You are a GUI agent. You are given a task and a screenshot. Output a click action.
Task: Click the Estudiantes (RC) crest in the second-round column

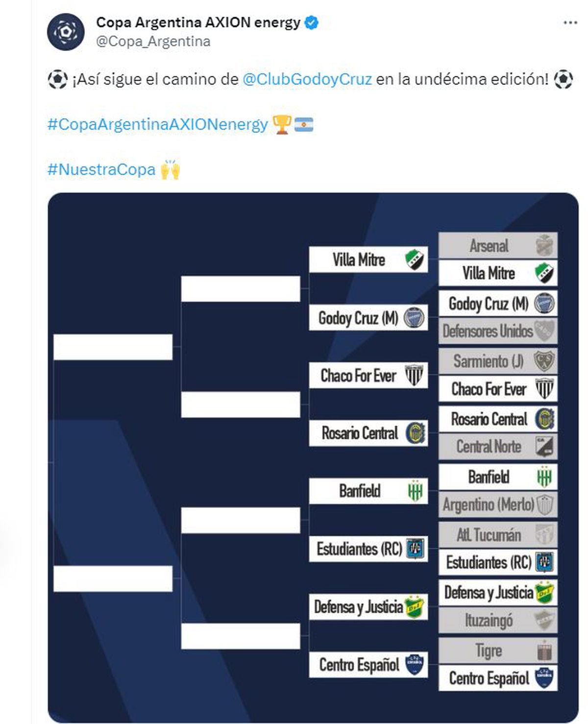(x=415, y=549)
